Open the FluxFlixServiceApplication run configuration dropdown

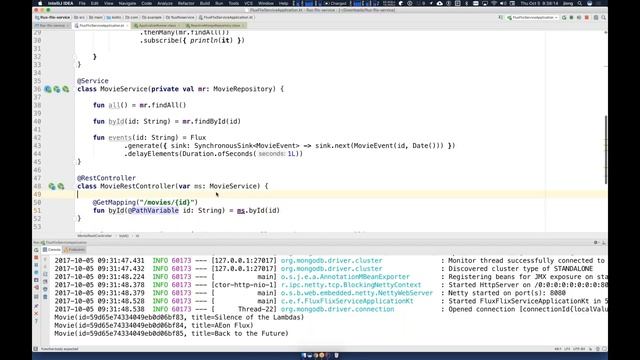tap(533, 18)
